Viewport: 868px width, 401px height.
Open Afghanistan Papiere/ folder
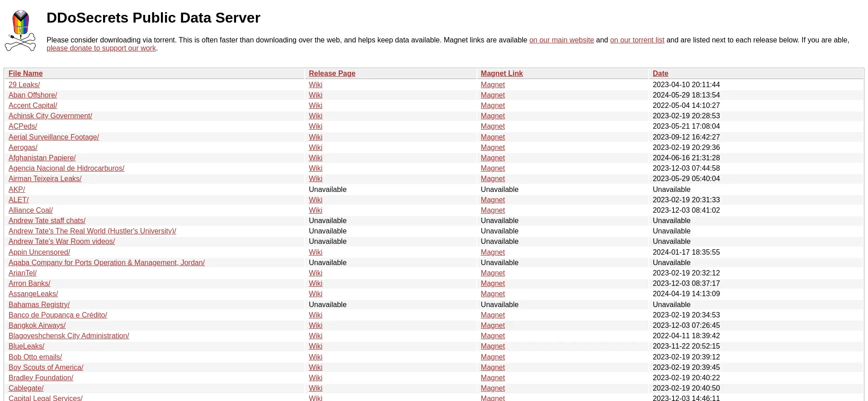click(x=42, y=158)
